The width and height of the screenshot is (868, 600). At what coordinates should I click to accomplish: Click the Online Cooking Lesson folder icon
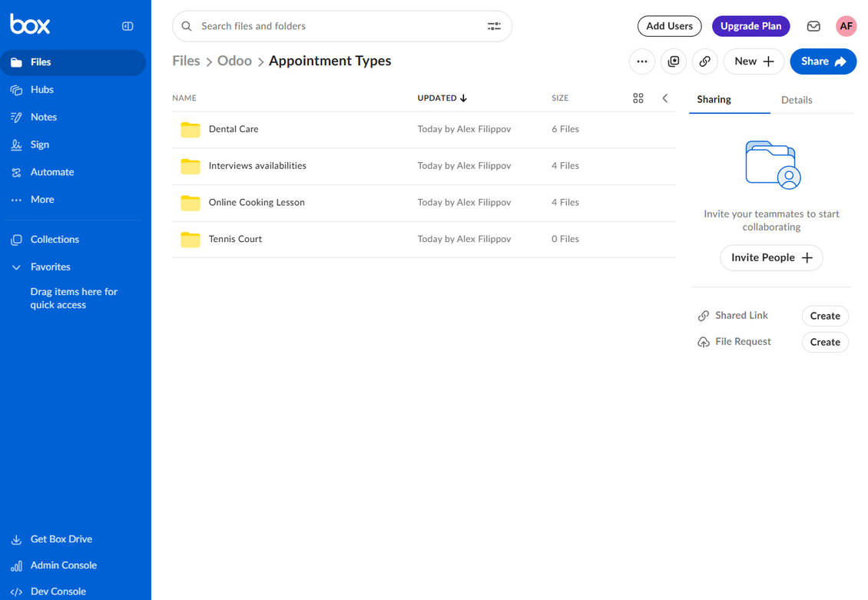[x=190, y=203]
